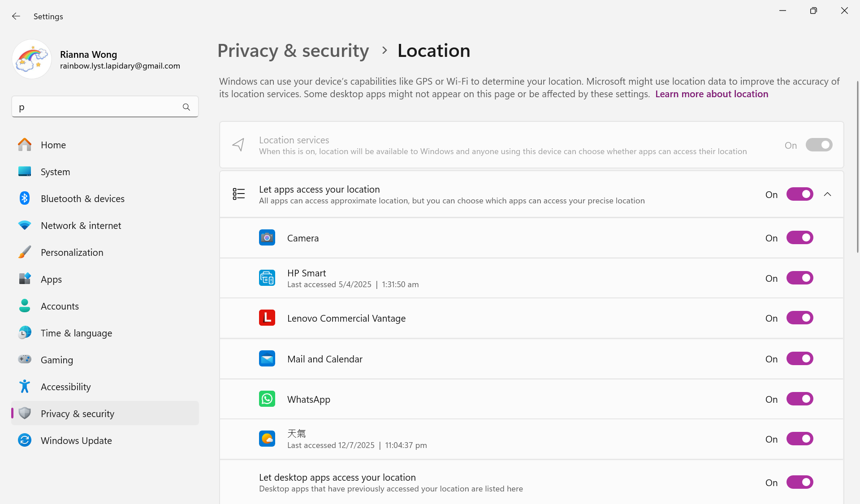Open System settings

coord(105,172)
